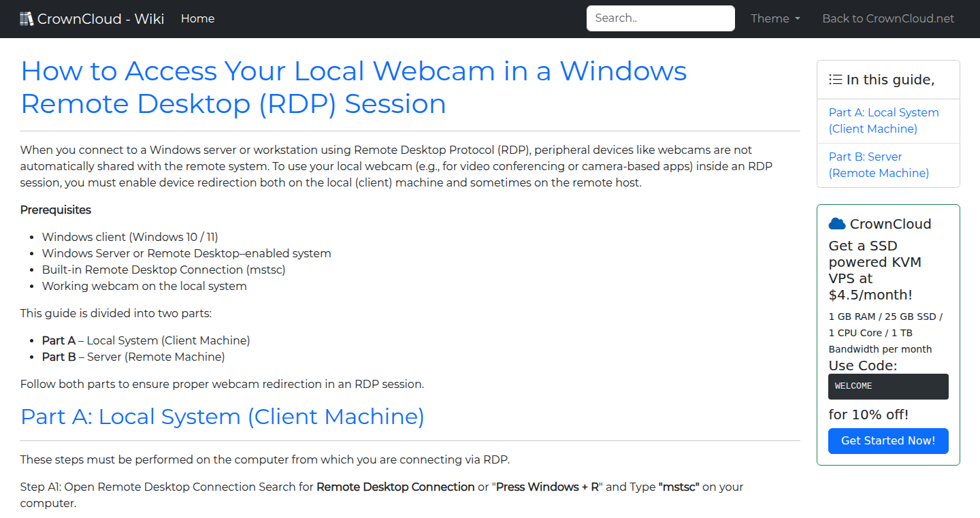
Task: Focus the Search input field
Action: tap(661, 18)
